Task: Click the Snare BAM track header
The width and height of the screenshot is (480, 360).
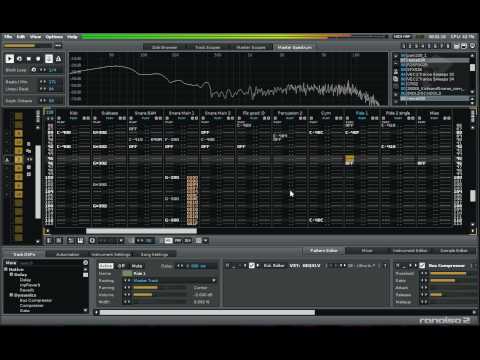Action: (x=145, y=113)
